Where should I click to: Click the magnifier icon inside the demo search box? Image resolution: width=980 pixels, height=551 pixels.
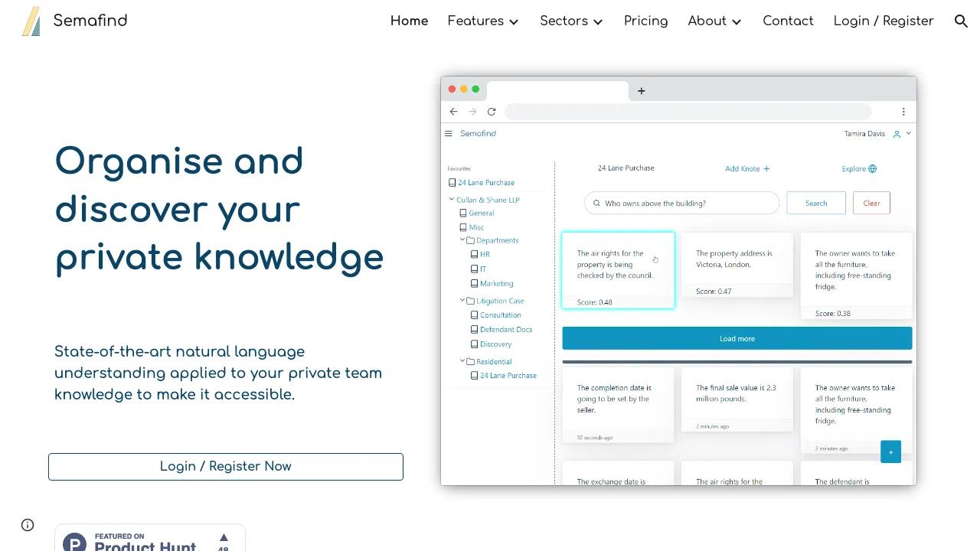coord(596,204)
